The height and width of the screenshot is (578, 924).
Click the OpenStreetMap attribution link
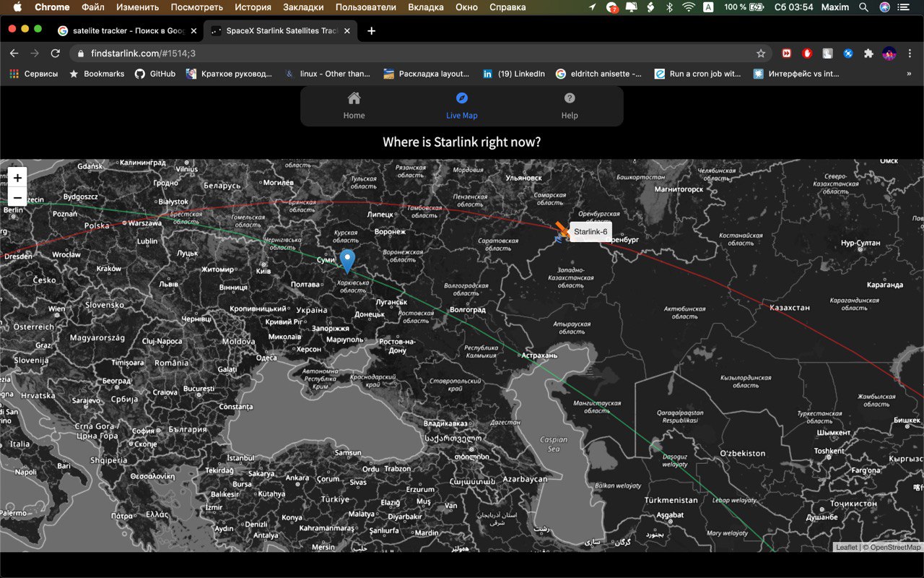tap(895, 547)
